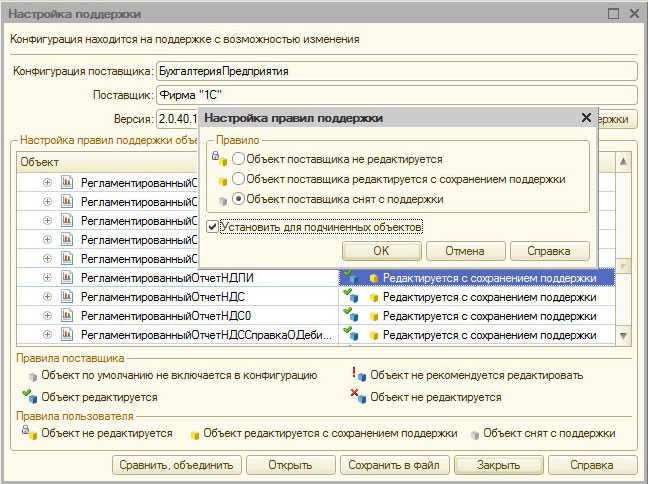Click 'Сравнить, объединить' button
Screen dimensions: 648x484
177,465
